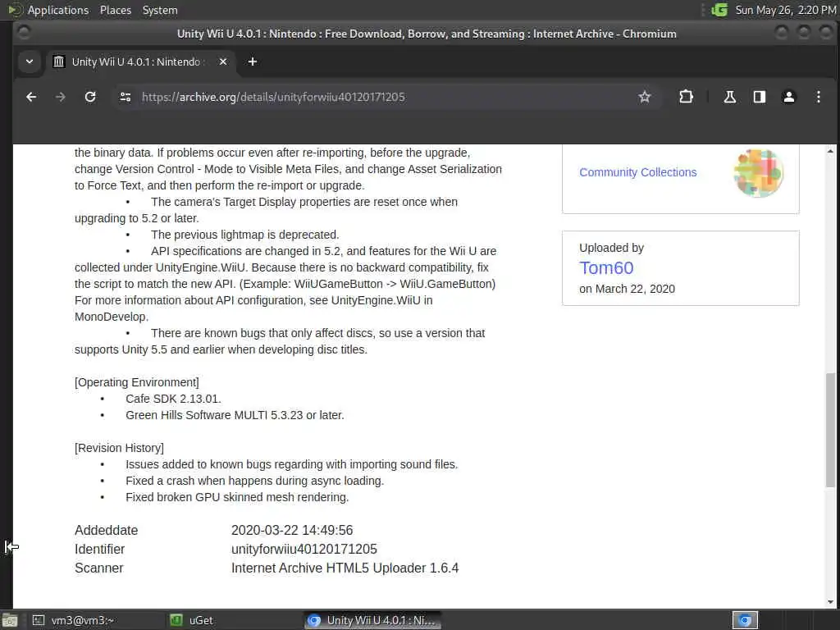Open the Community Collections link
This screenshot has height=630, width=840.
[x=637, y=172]
